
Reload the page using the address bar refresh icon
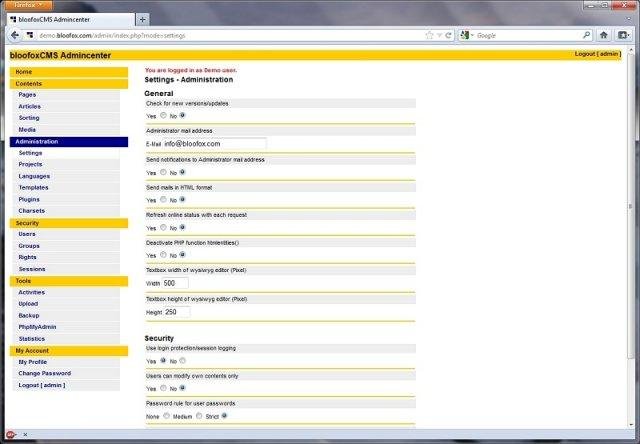(x=449, y=34)
